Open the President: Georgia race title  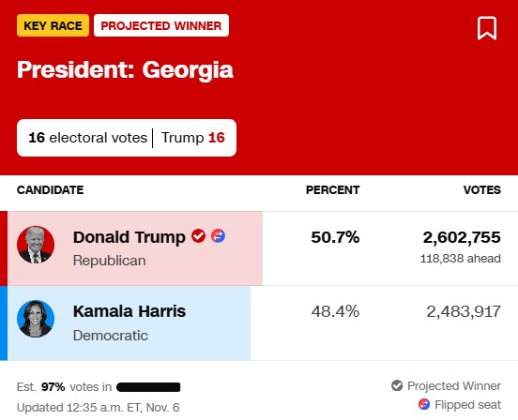[x=125, y=69]
